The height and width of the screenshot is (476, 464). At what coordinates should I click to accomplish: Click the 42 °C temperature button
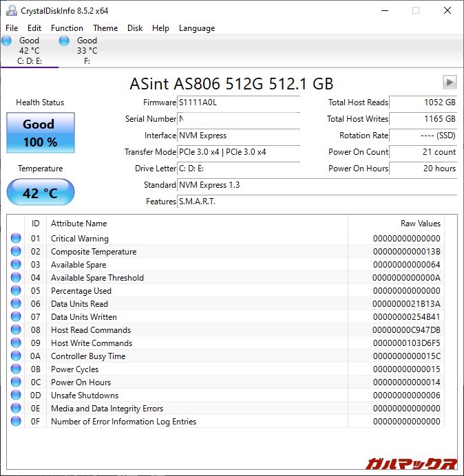click(40, 193)
